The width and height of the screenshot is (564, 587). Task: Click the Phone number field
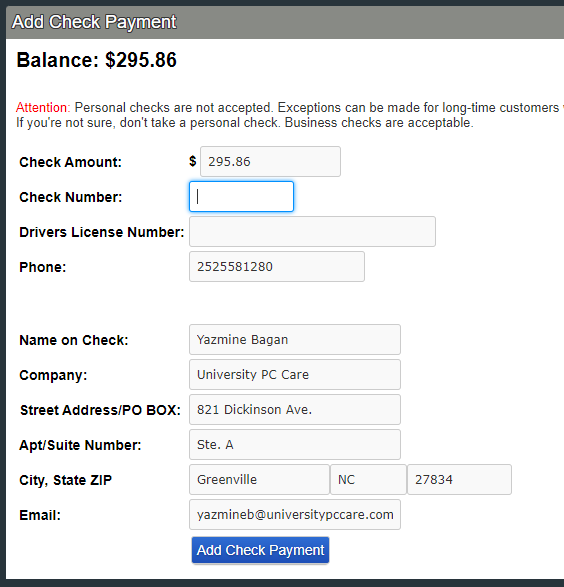(x=277, y=267)
